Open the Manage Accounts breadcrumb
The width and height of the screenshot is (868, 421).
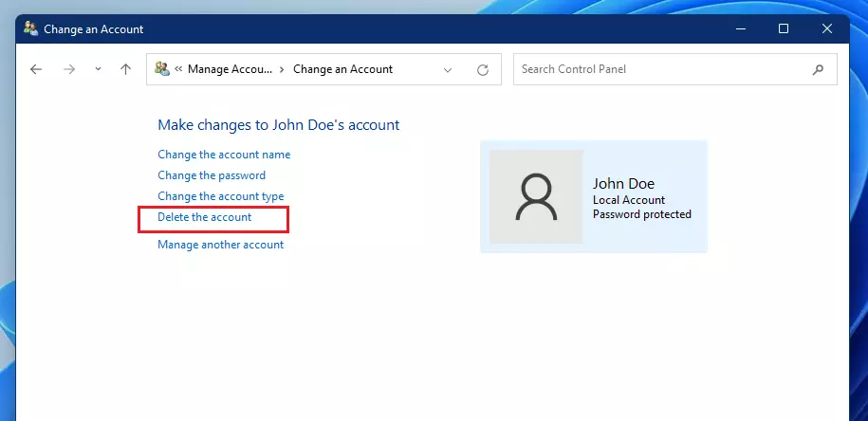230,69
